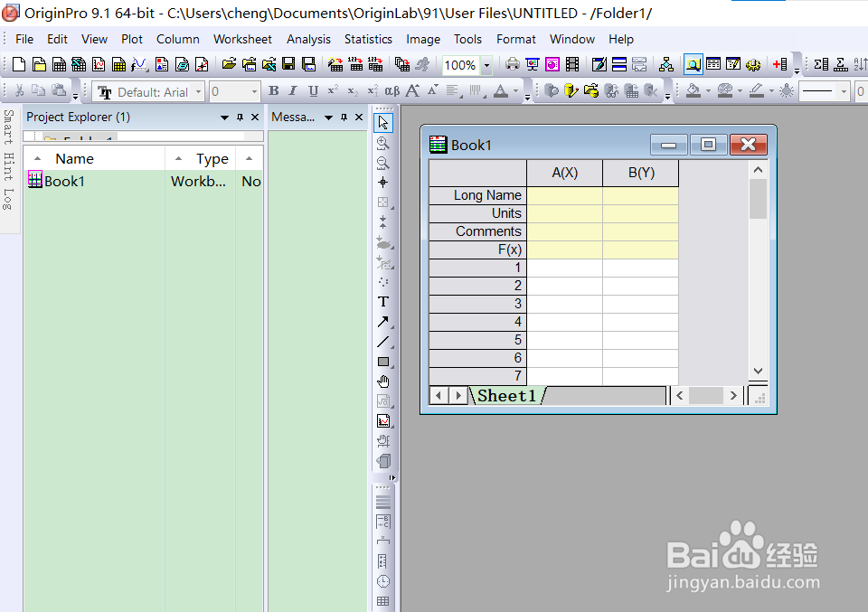Select Book1 in Project Explorer list
This screenshot has width=868, height=612.
64,182
